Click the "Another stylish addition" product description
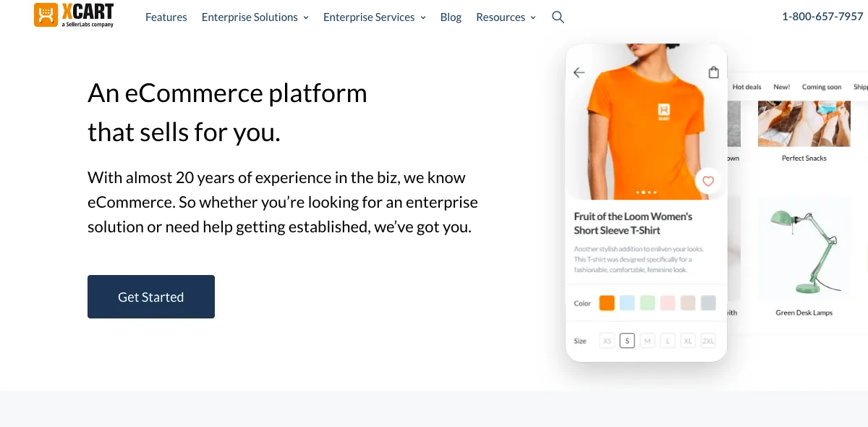Image resolution: width=868 pixels, height=427 pixels. [x=639, y=259]
